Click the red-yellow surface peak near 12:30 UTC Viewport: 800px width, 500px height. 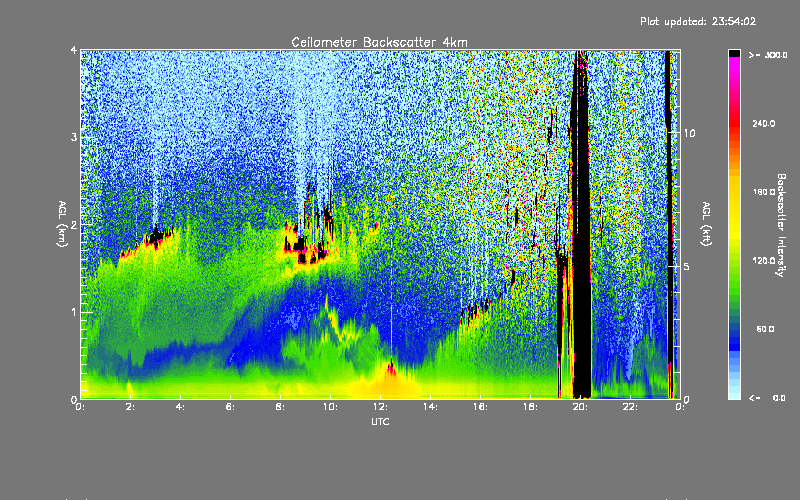[x=391, y=368]
